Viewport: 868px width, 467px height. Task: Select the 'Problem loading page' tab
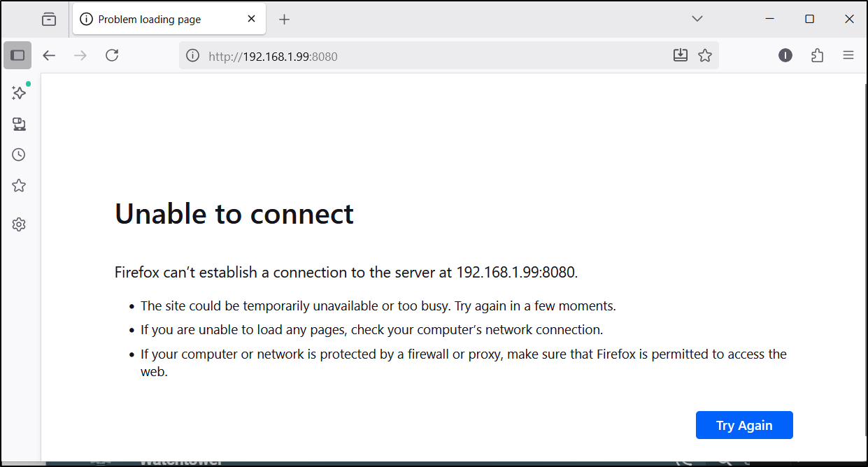tap(154, 20)
